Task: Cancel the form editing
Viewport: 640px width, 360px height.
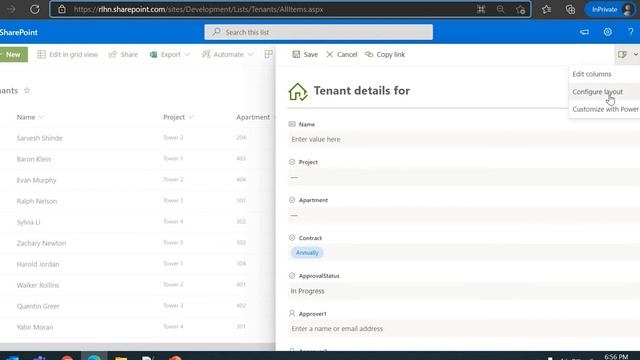Action: (342, 54)
